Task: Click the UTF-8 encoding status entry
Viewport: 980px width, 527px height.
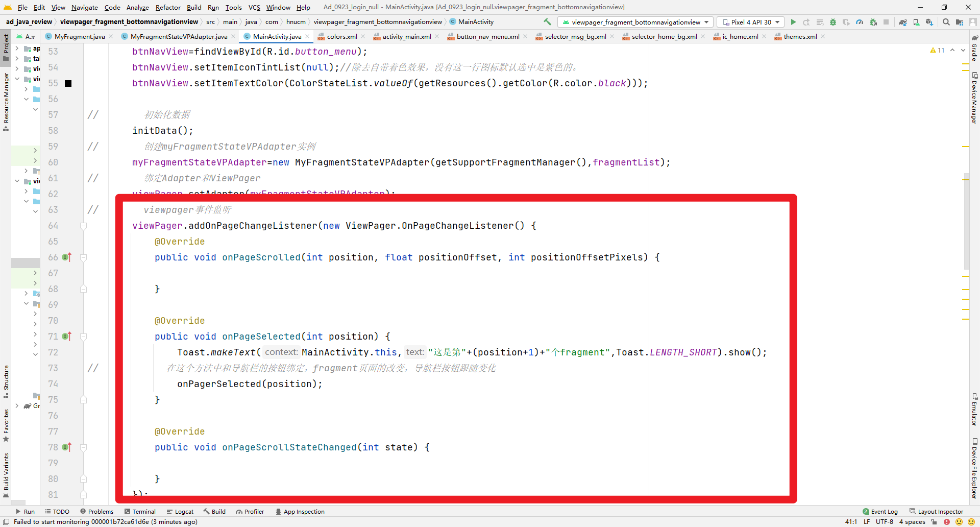Action: tap(885, 522)
